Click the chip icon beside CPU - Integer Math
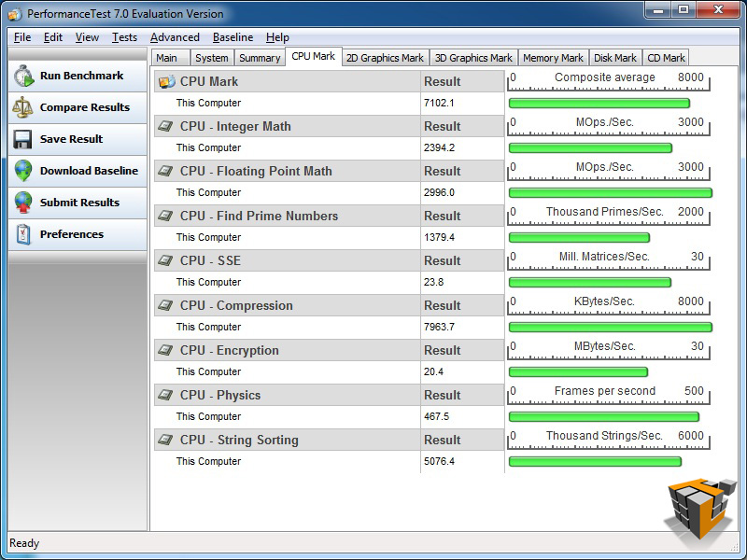The width and height of the screenshot is (747, 560). [165, 126]
